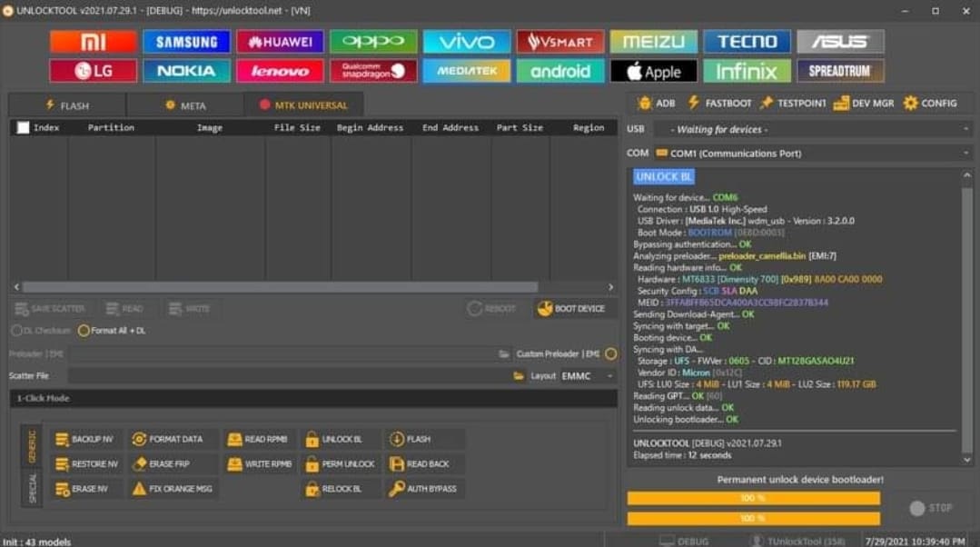Select the Vsmart brand tile
The height and width of the screenshot is (547, 980).
pos(560,42)
